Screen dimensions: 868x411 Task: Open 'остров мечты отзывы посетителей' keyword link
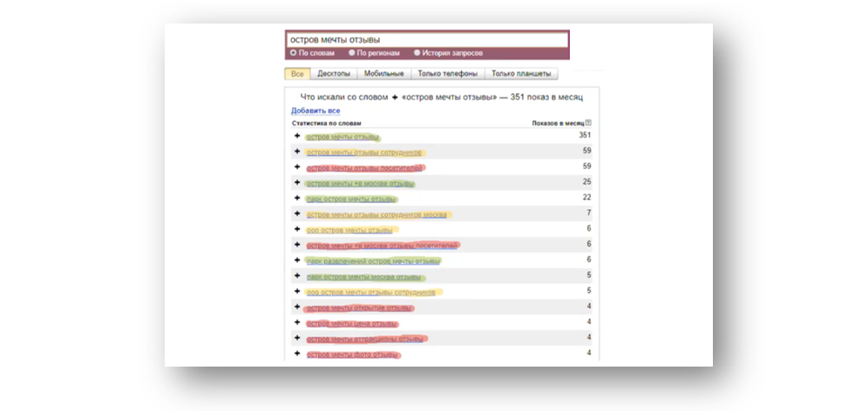point(365,168)
